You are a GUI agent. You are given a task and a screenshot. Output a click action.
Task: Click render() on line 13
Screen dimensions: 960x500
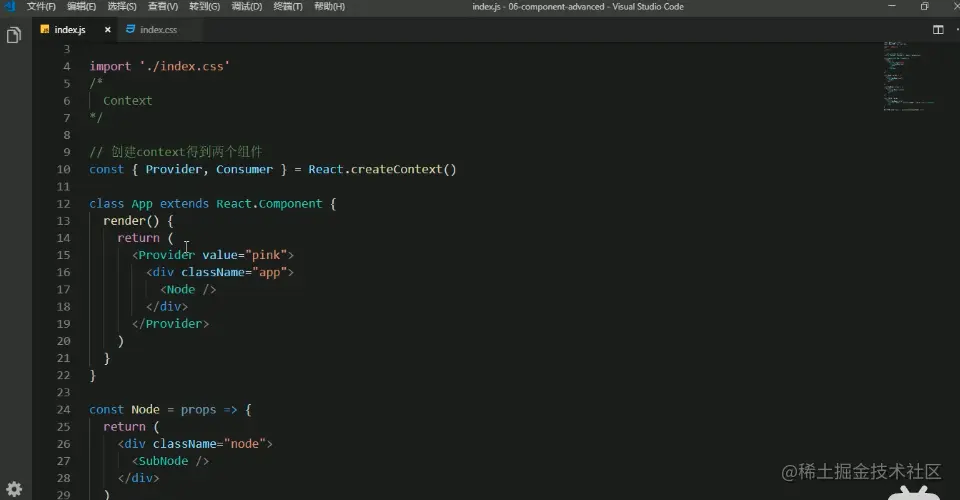131,221
